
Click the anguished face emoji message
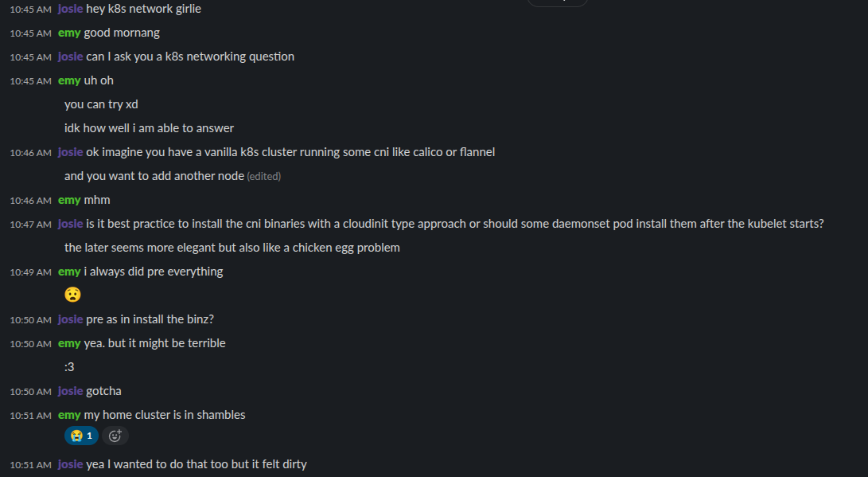click(72, 295)
